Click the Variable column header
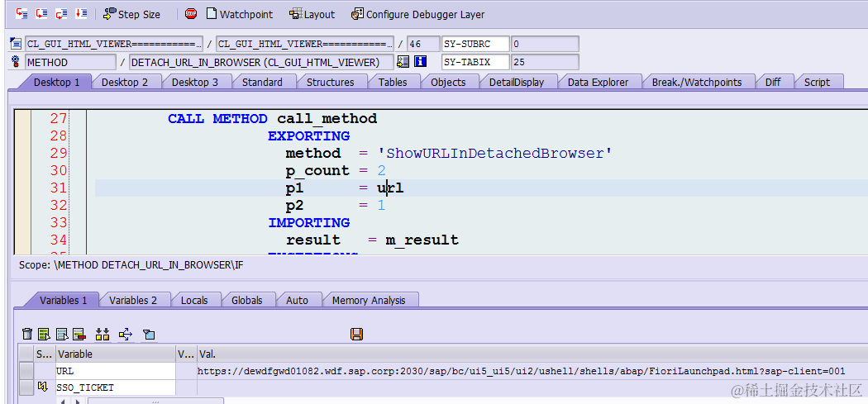Image resolution: width=868 pixels, height=404 pixels. tap(115, 354)
